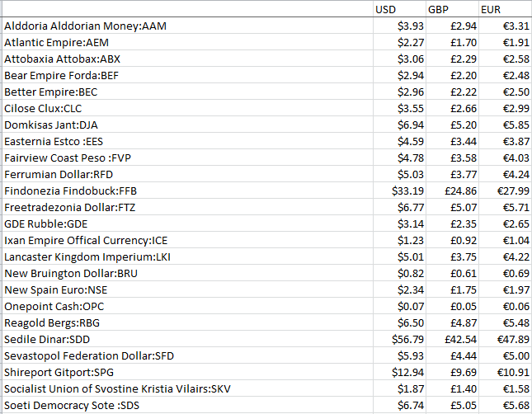
Task: Select the €10.91 Shireport EUR cell
Action: coord(506,372)
